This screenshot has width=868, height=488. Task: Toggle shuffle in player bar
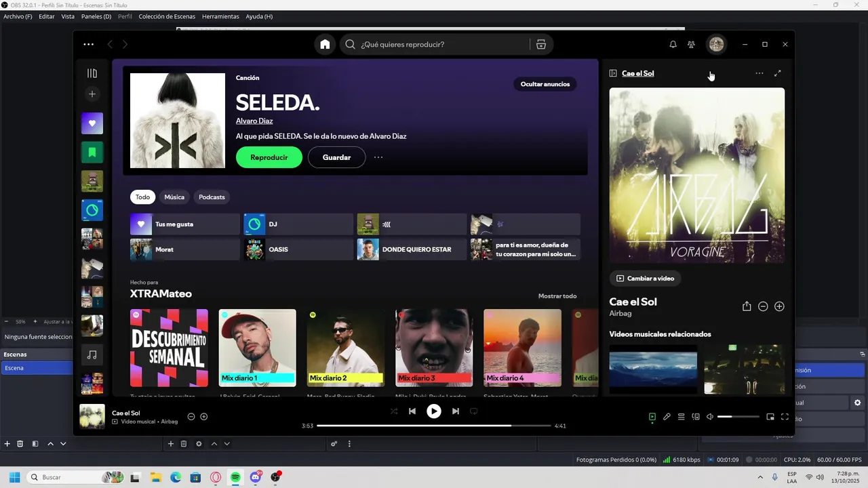pyautogui.click(x=394, y=411)
